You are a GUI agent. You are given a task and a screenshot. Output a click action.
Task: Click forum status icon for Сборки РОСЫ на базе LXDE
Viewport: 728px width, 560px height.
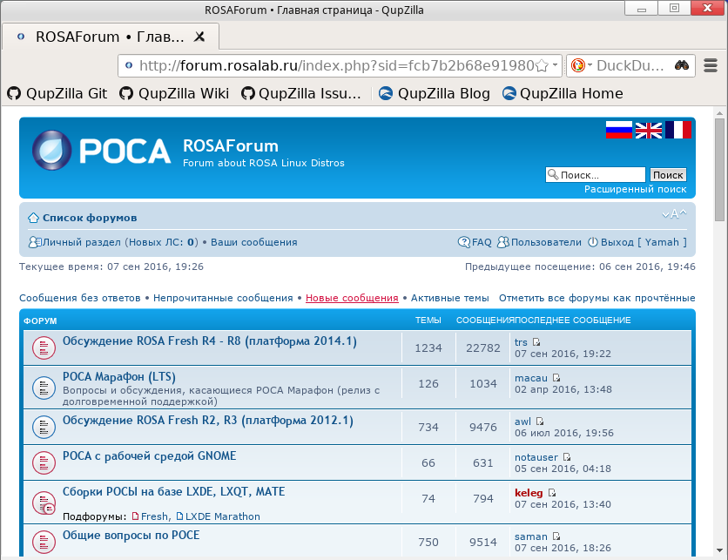44,503
